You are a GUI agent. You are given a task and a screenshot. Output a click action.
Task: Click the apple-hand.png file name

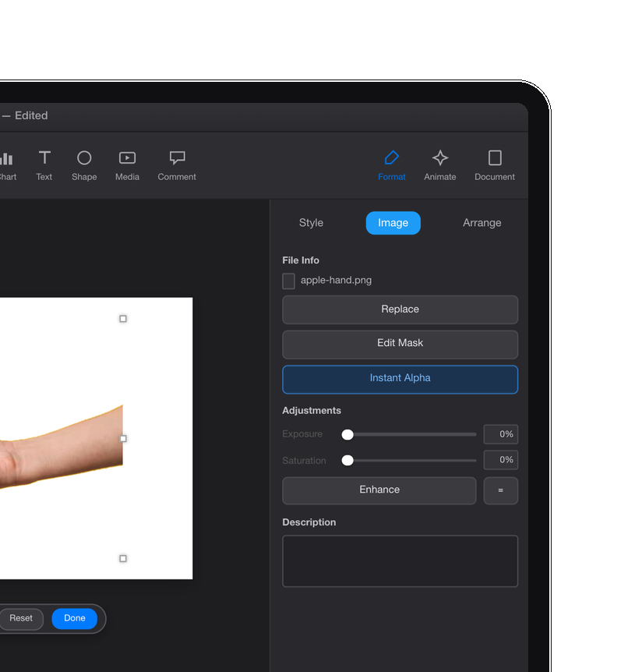click(337, 281)
